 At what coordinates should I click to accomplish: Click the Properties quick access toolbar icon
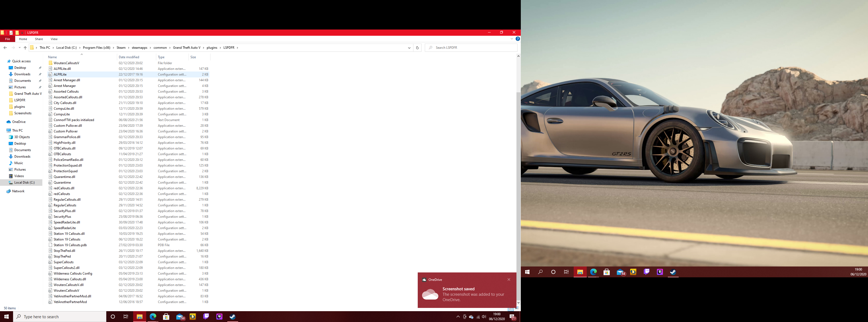click(11, 33)
